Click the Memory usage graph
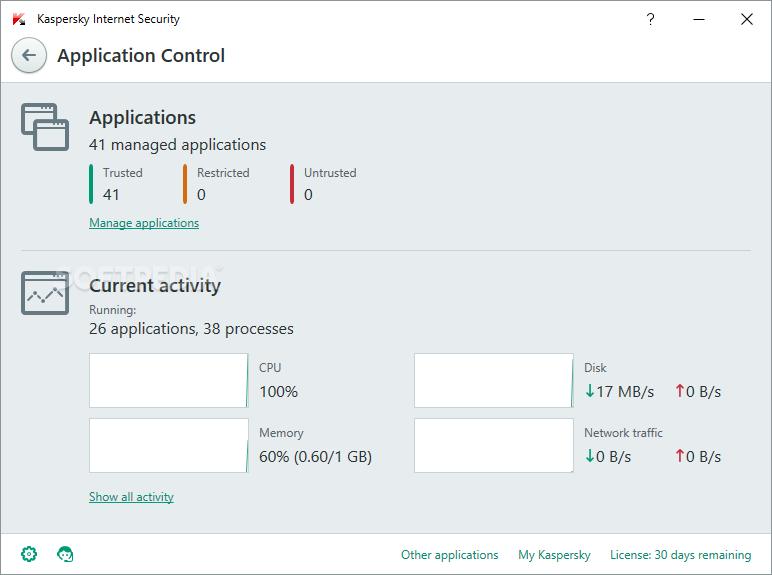 coord(169,446)
